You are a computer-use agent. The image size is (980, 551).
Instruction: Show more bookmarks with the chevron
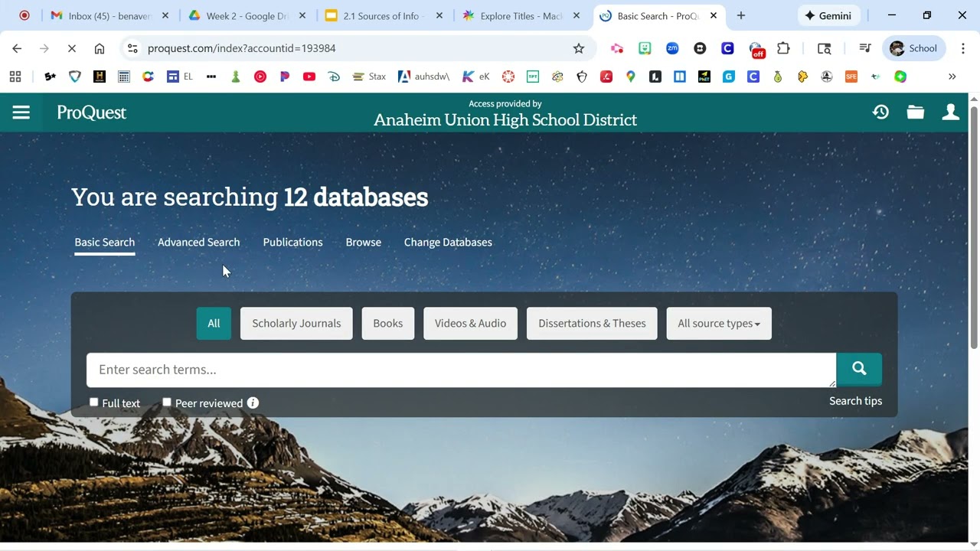pos(952,77)
